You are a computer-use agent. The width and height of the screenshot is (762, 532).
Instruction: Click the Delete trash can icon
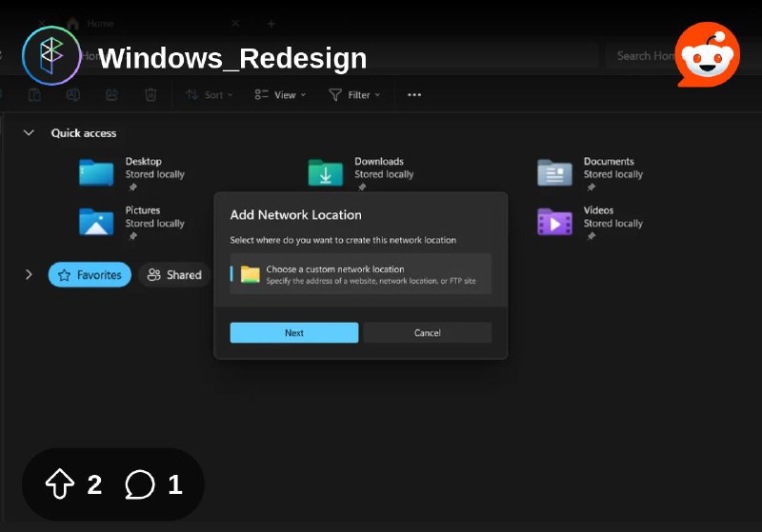click(x=150, y=94)
